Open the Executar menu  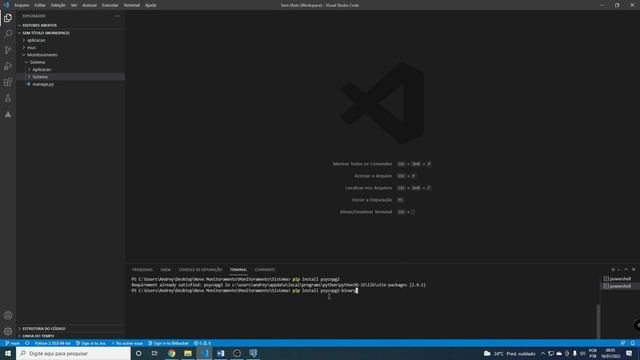(110, 5)
